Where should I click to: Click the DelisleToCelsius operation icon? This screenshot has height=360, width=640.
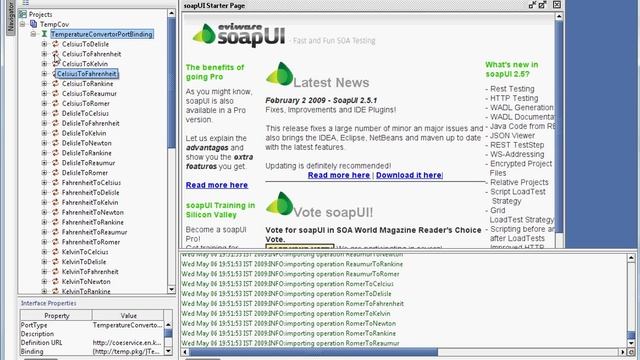(x=56, y=113)
